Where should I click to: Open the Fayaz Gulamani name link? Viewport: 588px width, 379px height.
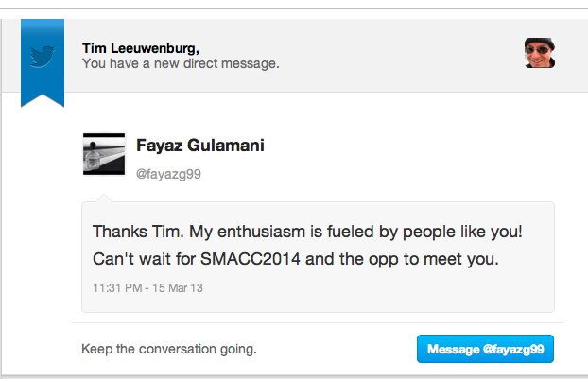(x=200, y=146)
